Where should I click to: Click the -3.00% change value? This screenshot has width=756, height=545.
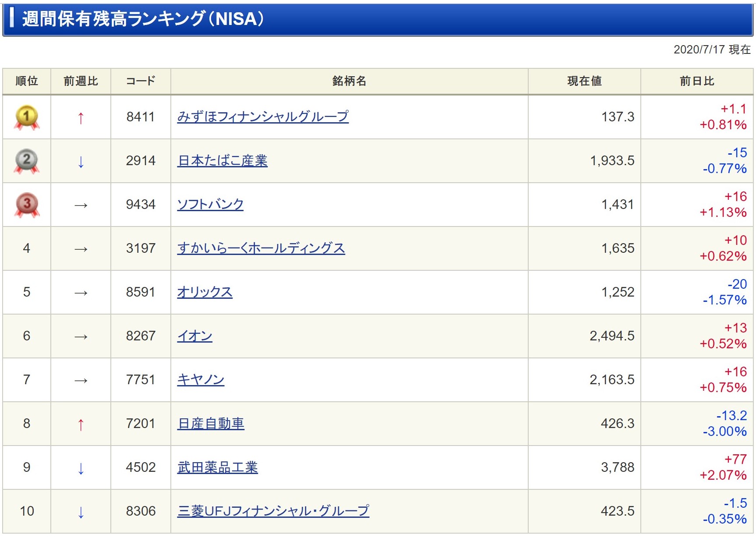tap(724, 432)
